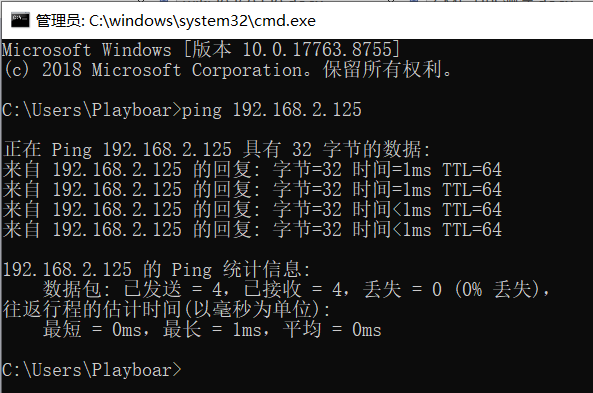This screenshot has height=393, width=593.
Task: Click the "最长 = 1ms" value
Action: [212, 329]
